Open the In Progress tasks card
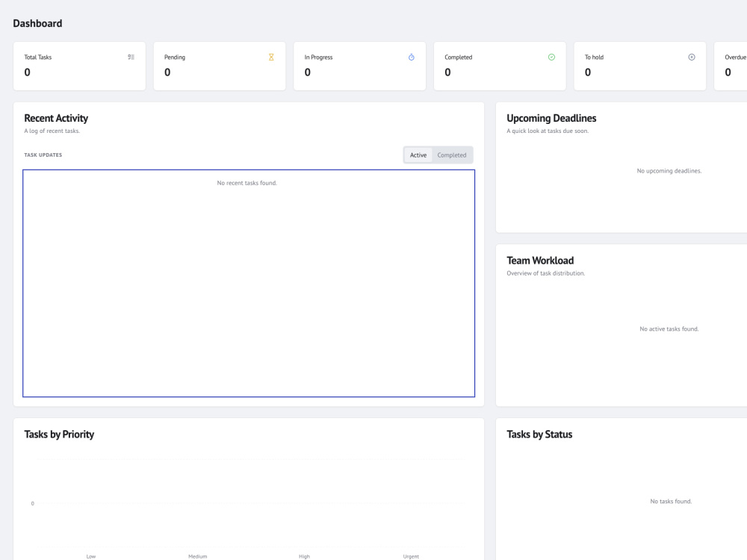 pos(360,66)
